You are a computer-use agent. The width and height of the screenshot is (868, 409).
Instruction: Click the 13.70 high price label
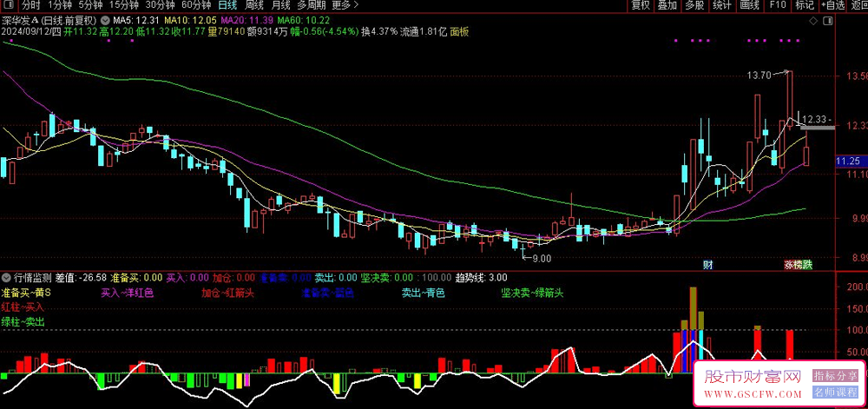pyautogui.click(x=759, y=76)
